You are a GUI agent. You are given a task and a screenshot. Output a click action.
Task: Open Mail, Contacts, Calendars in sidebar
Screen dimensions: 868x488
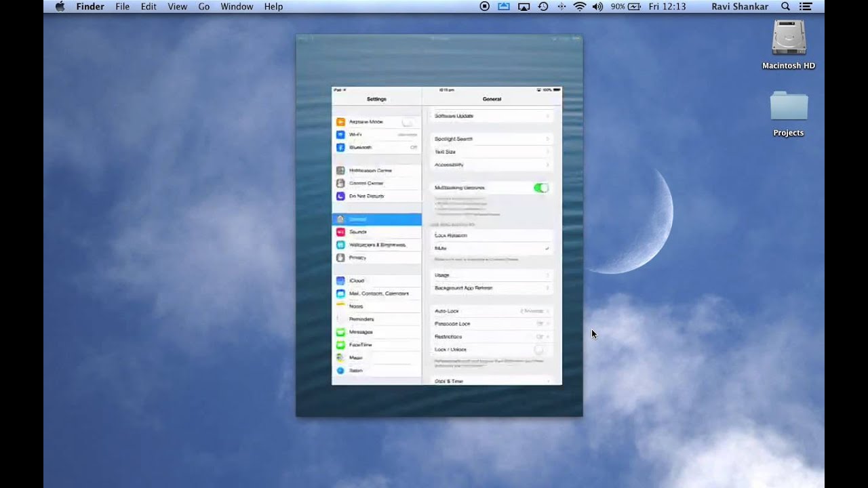pyautogui.click(x=376, y=293)
